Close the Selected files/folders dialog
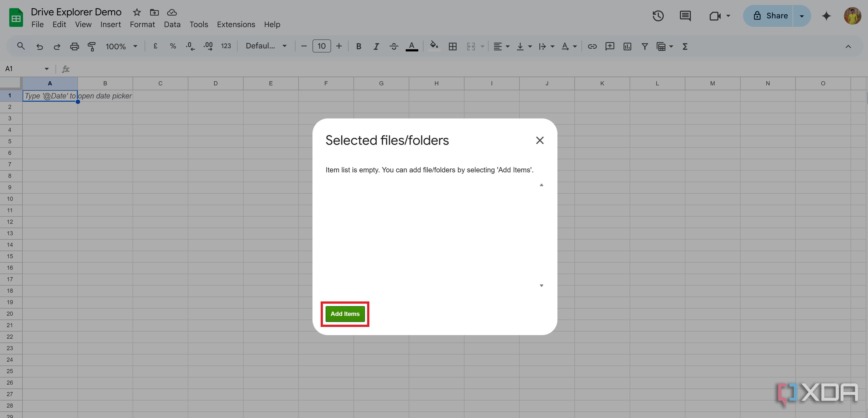 [539, 141]
